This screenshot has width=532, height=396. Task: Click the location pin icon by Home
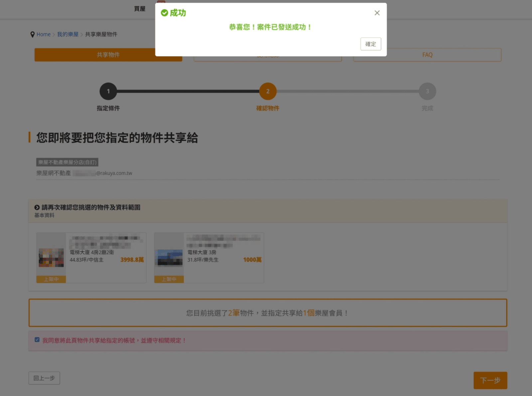(32, 35)
